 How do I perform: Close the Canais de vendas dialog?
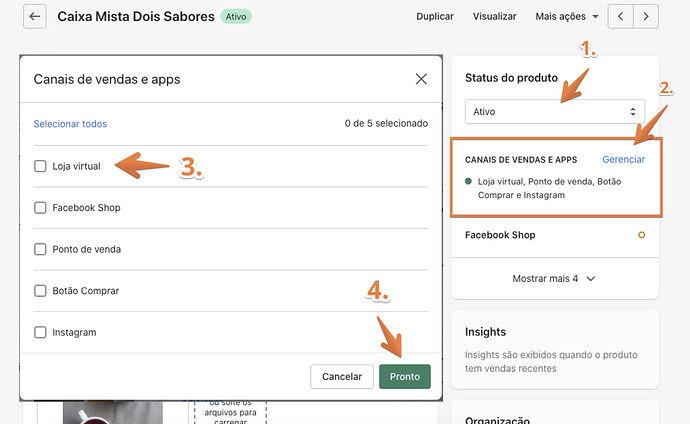(x=421, y=79)
